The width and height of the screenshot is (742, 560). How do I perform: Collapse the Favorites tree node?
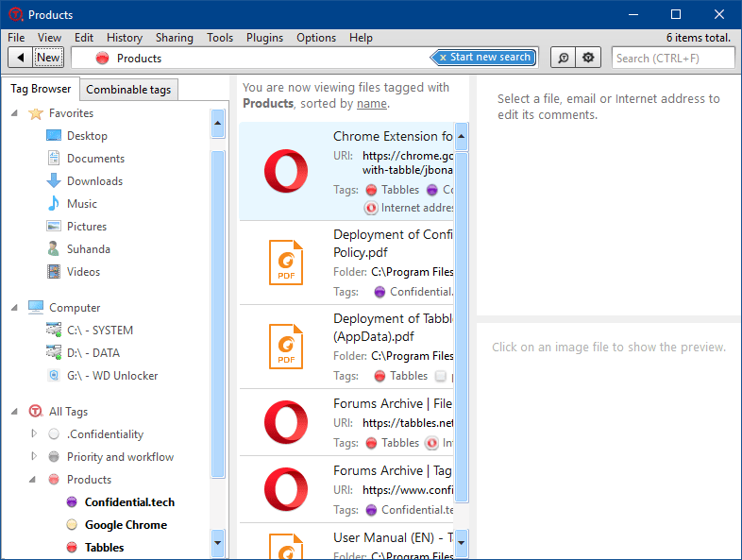click(x=15, y=113)
